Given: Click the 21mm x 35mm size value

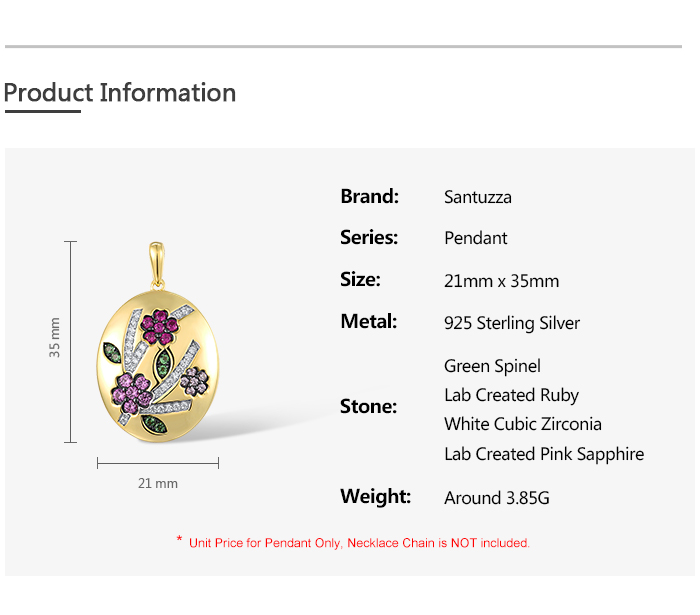Looking at the screenshot, I should (x=501, y=280).
